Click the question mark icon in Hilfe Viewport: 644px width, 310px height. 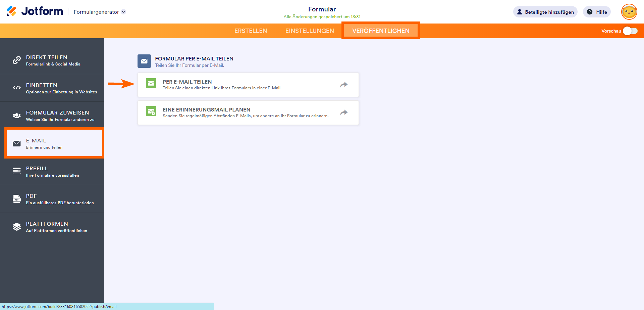(x=590, y=12)
